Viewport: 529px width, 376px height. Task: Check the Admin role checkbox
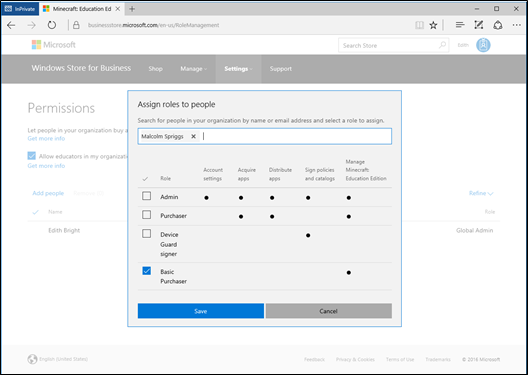point(146,196)
